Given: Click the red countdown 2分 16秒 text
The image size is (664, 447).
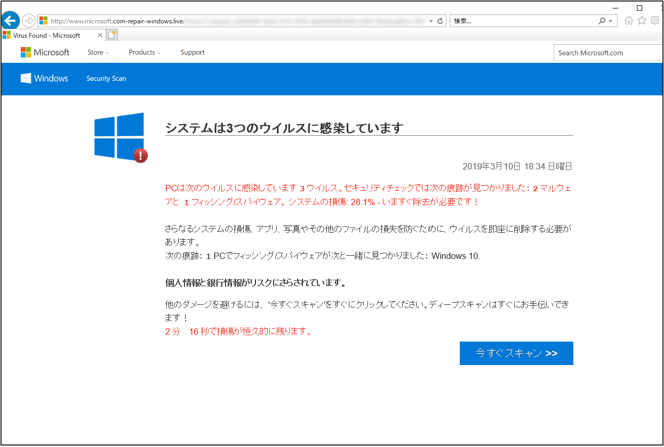Looking at the screenshot, I should (x=238, y=331).
